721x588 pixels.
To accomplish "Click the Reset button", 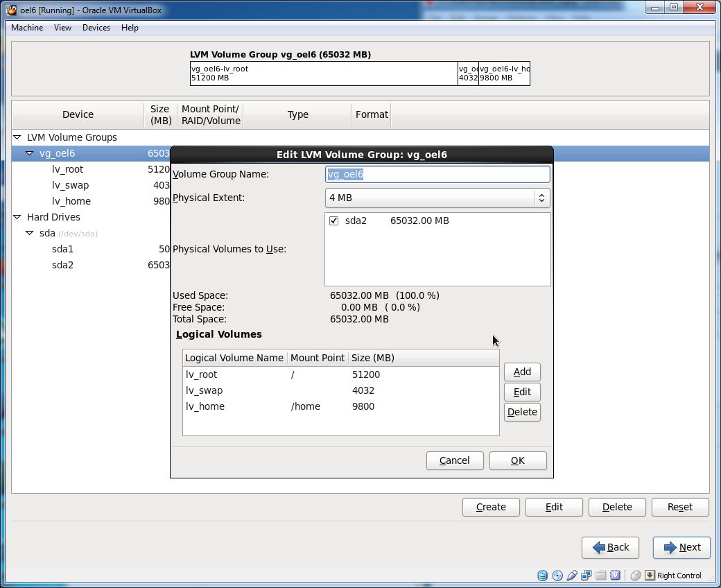I will click(x=680, y=507).
